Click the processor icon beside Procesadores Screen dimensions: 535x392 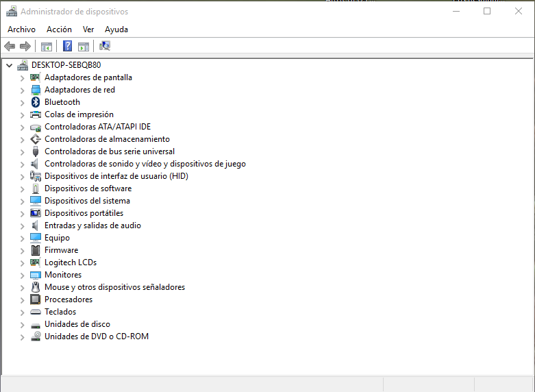36,299
